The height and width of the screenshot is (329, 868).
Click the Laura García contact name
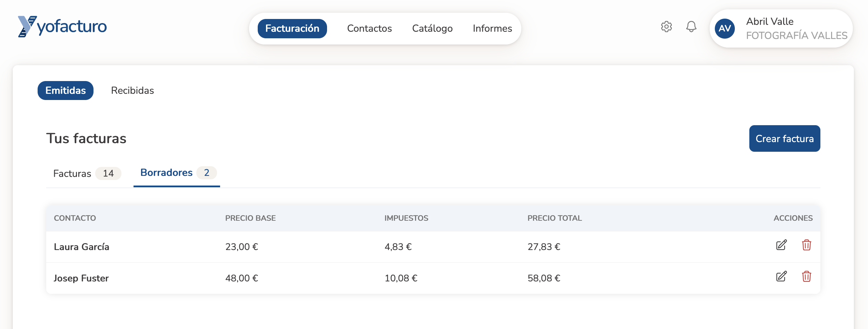[x=81, y=247]
